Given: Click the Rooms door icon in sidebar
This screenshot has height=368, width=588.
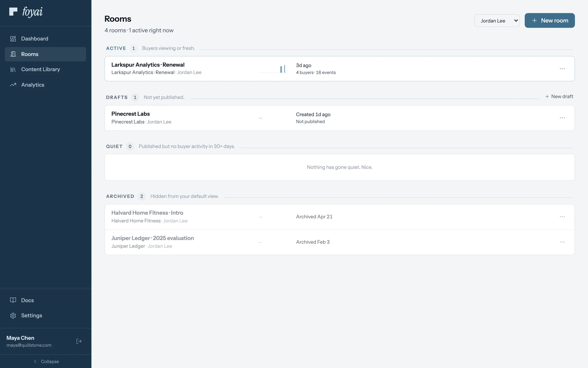Looking at the screenshot, I should point(13,54).
